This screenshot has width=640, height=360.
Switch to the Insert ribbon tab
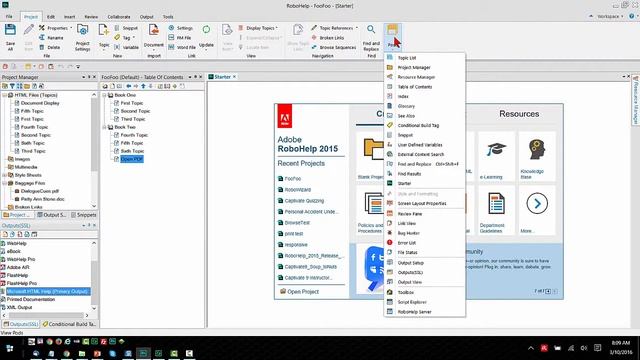[69, 17]
